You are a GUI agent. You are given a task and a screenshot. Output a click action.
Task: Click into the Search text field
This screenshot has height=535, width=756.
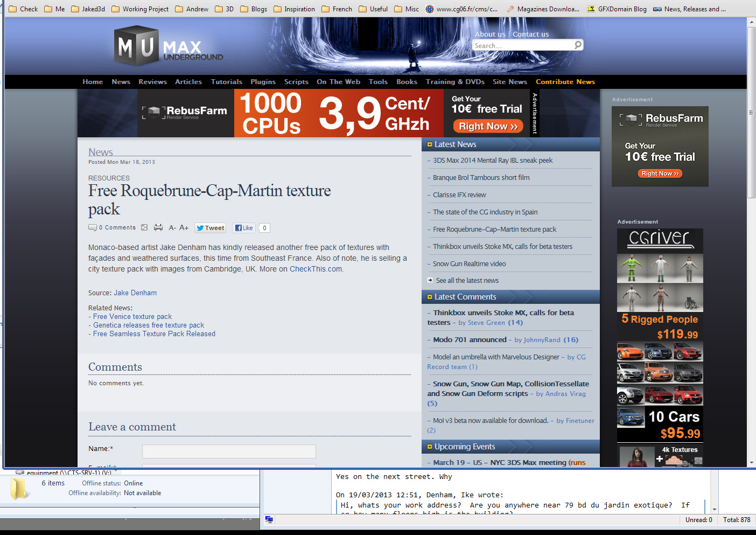pos(521,46)
